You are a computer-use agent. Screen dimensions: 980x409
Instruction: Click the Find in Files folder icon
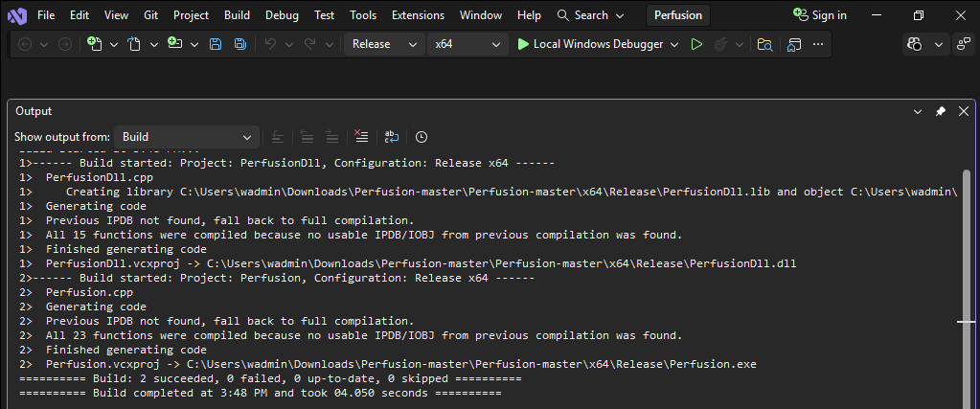[x=764, y=44]
